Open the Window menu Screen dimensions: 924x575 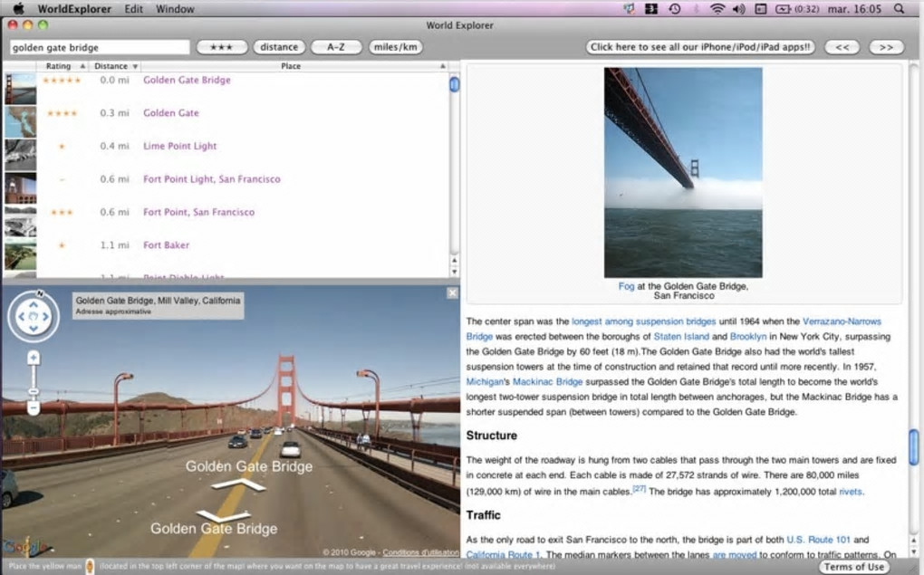[175, 9]
